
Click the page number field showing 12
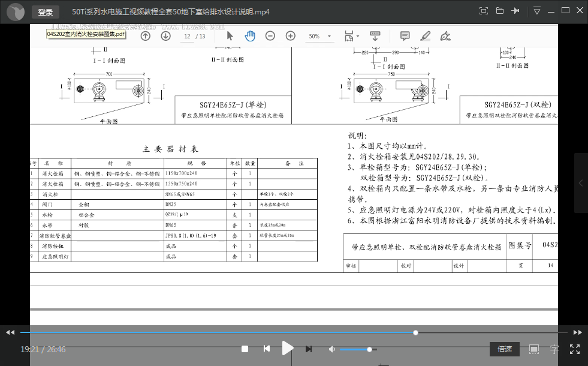[x=187, y=37]
